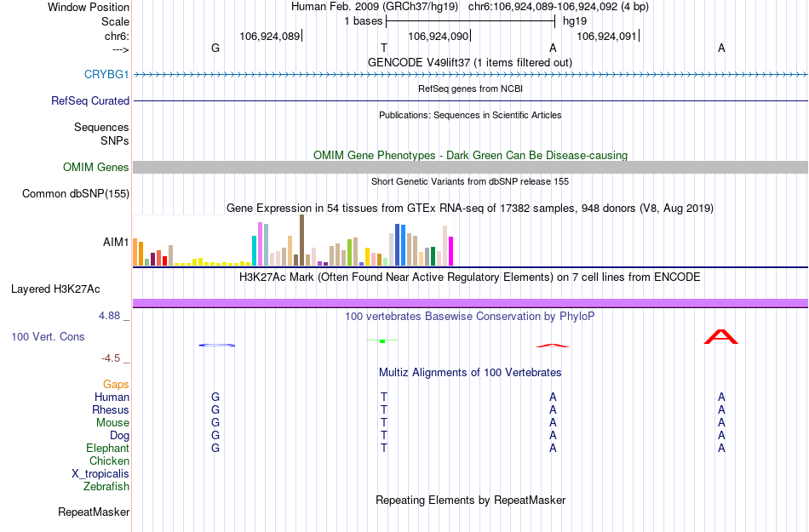Click the G base in Human row

click(x=215, y=397)
